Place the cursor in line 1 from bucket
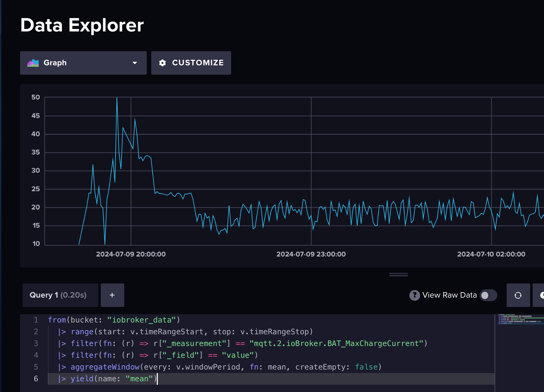The height and width of the screenshot is (392, 544). (x=114, y=320)
